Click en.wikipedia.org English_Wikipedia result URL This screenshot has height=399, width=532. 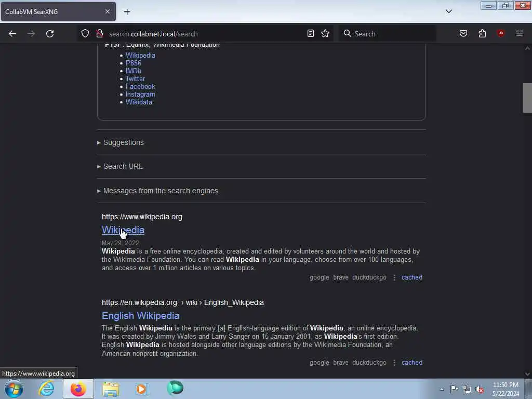182,302
